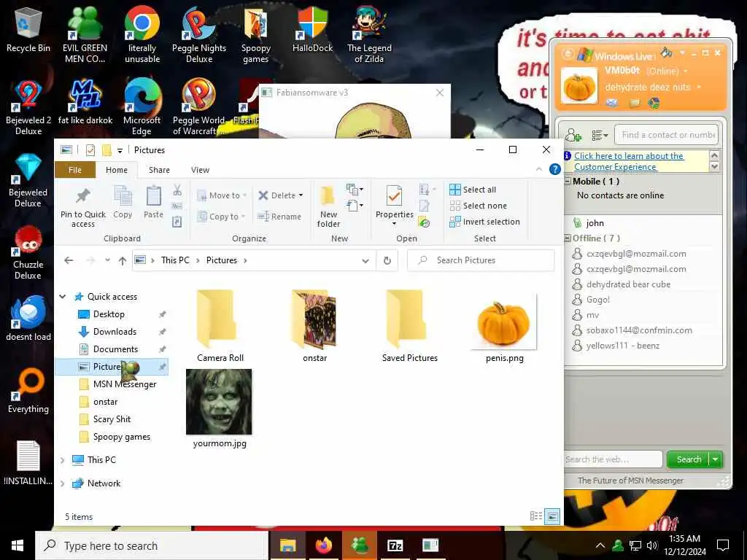Switch to details view in status bar

point(536,516)
